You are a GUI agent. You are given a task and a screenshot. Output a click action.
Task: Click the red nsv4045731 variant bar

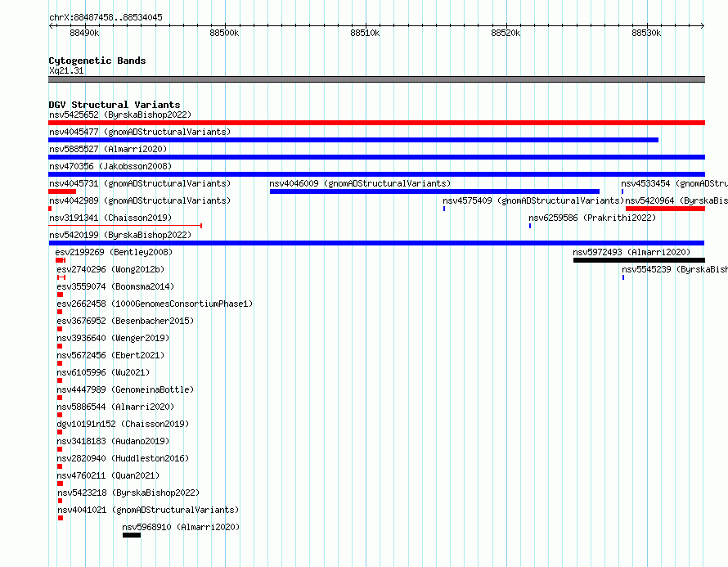(x=62, y=191)
